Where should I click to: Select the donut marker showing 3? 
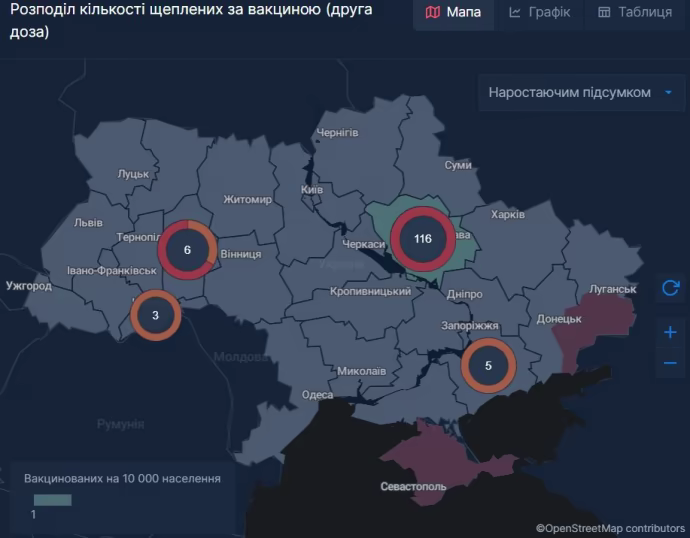coord(155,315)
